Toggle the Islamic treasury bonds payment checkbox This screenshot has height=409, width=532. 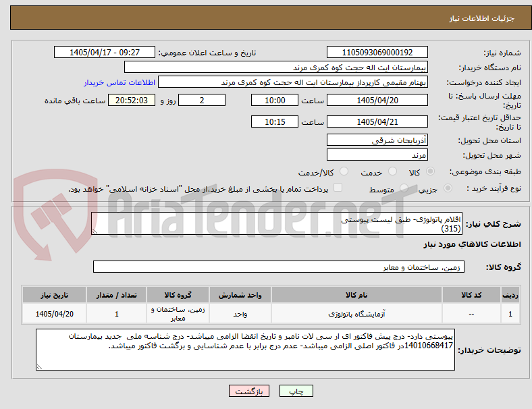click(338, 188)
